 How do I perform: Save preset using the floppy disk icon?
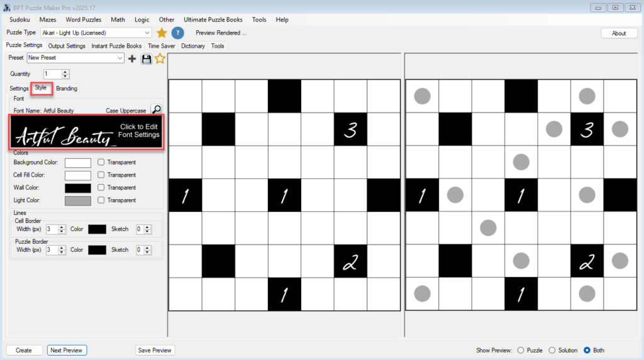click(x=147, y=58)
